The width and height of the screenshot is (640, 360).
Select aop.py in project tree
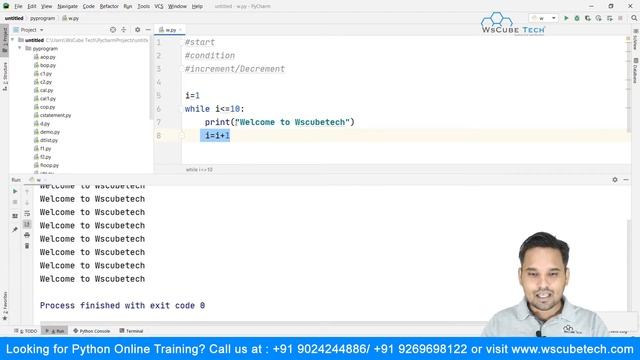point(45,57)
